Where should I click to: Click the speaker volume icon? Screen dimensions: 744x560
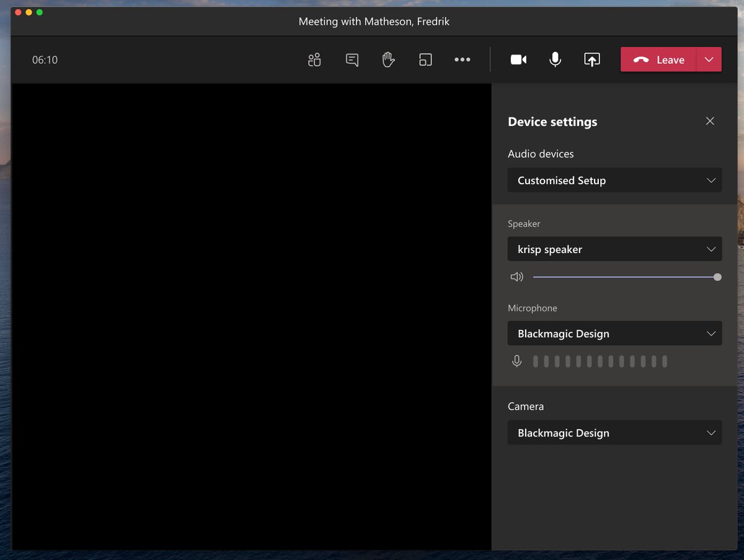[516, 277]
